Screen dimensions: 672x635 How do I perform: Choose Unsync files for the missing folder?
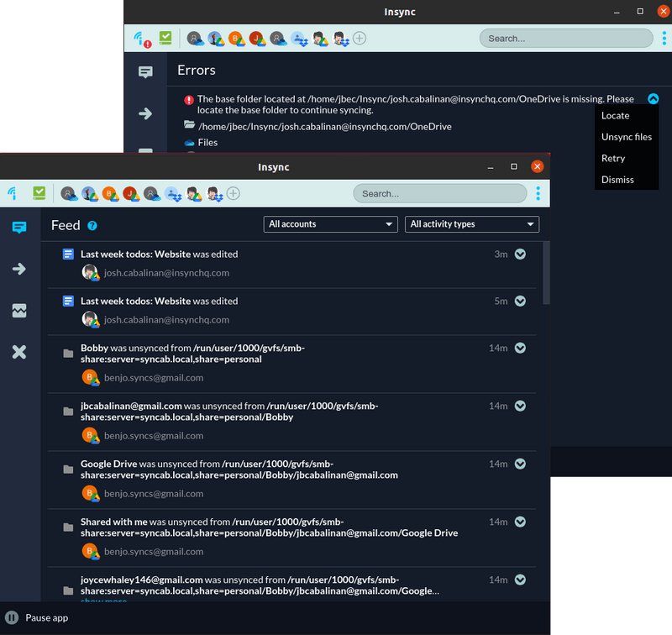click(x=627, y=136)
